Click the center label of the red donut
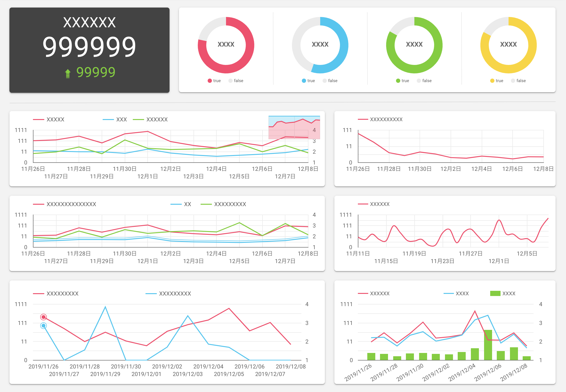 coord(226,44)
